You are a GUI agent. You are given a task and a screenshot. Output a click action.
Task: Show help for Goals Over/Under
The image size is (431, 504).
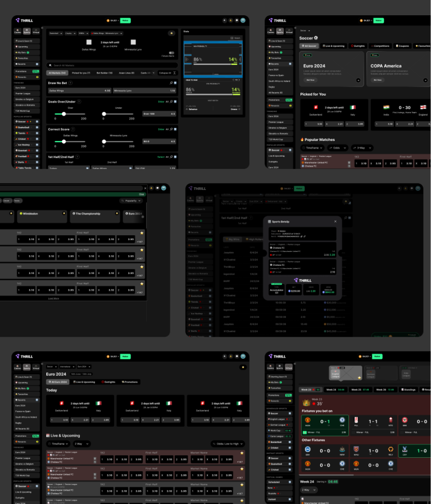point(79,101)
